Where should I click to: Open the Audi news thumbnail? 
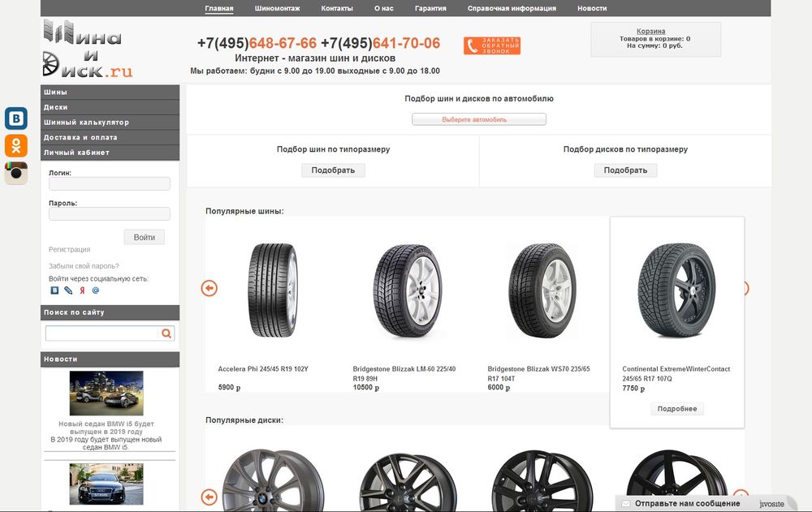(x=106, y=484)
